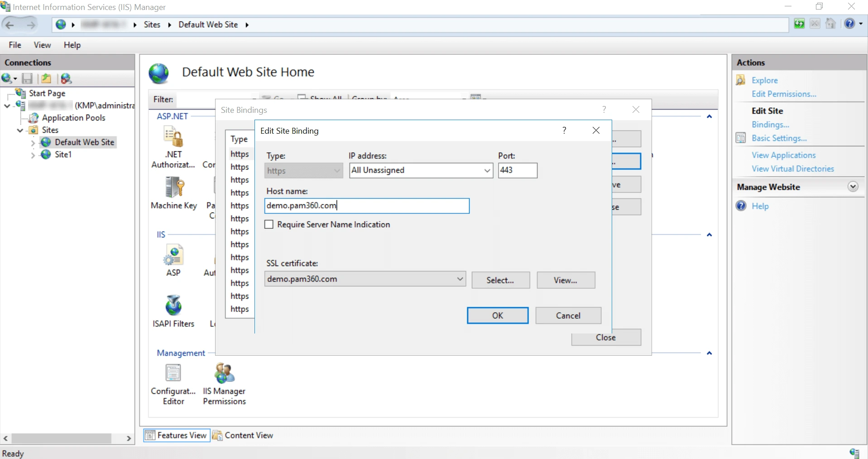Click the Select button for SSL certificate
This screenshot has height=459, width=868.
click(500, 280)
